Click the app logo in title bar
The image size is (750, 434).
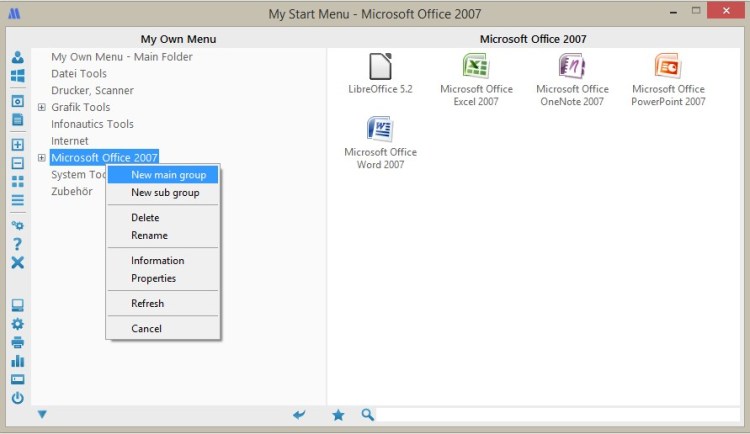(14, 13)
